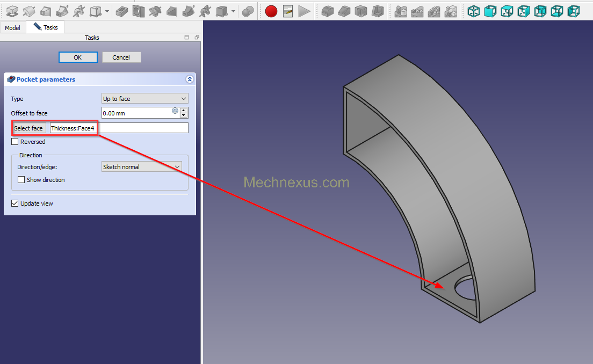Click the formula expression icon in offset field
The image size is (593, 364).
coord(175,111)
